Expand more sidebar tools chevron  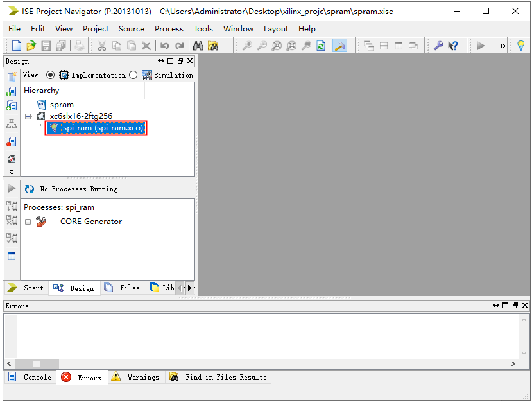coord(12,172)
